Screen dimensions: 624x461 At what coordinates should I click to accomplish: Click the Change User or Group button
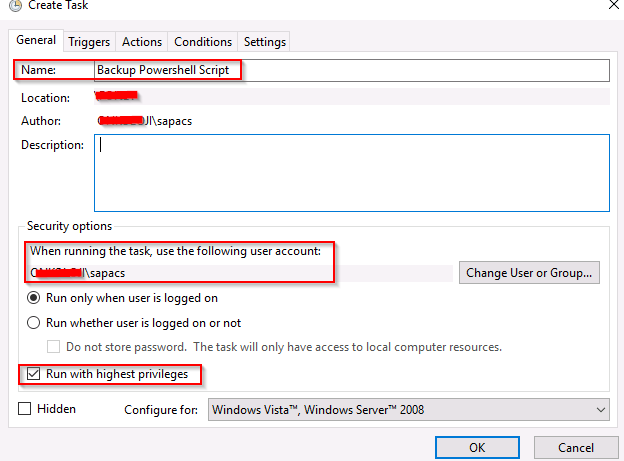click(529, 273)
